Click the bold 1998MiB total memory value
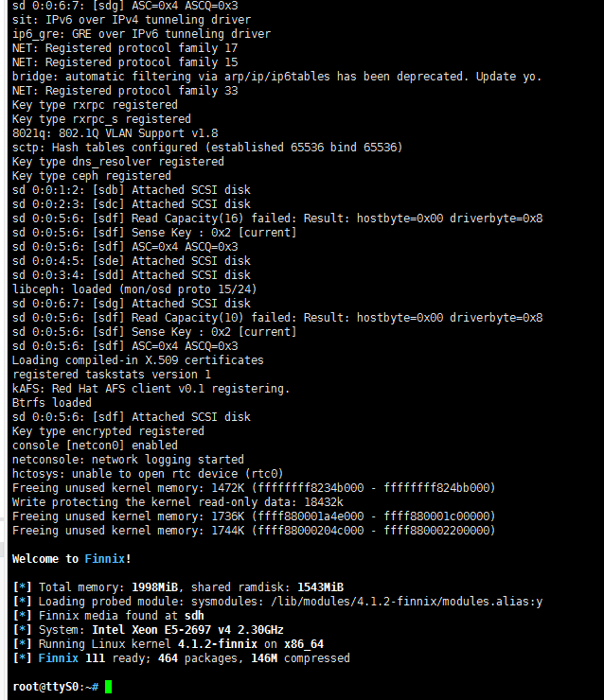The width and height of the screenshot is (604, 700). 154,587
